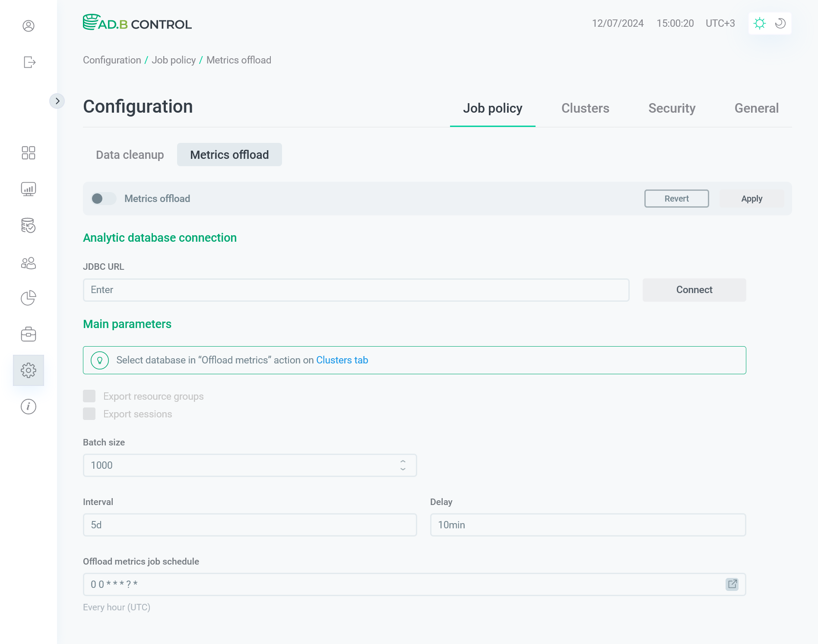Image resolution: width=818 pixels, height=644 pixels.
Task: Check the Export resource groups checkbox
Action: tap(89, 396)
